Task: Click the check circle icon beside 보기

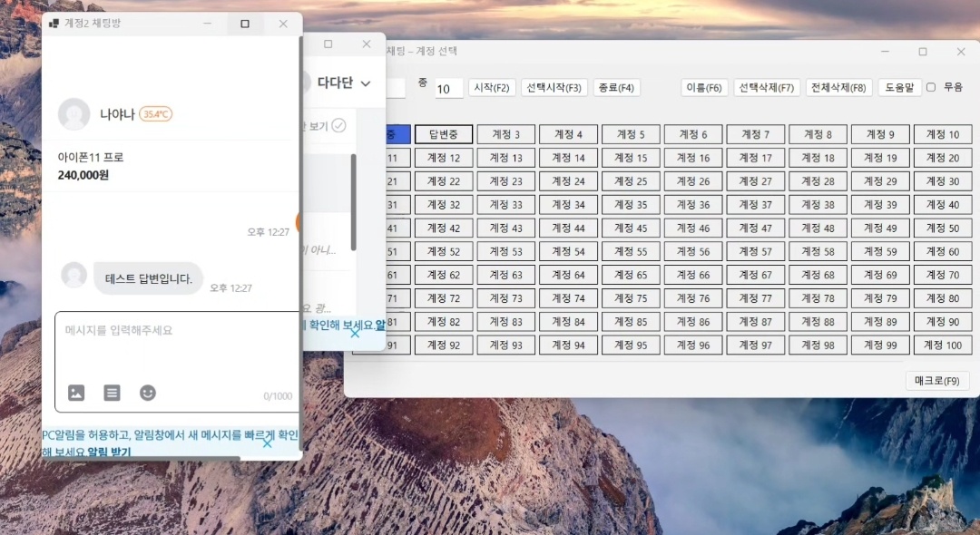Action: [338, 125]
